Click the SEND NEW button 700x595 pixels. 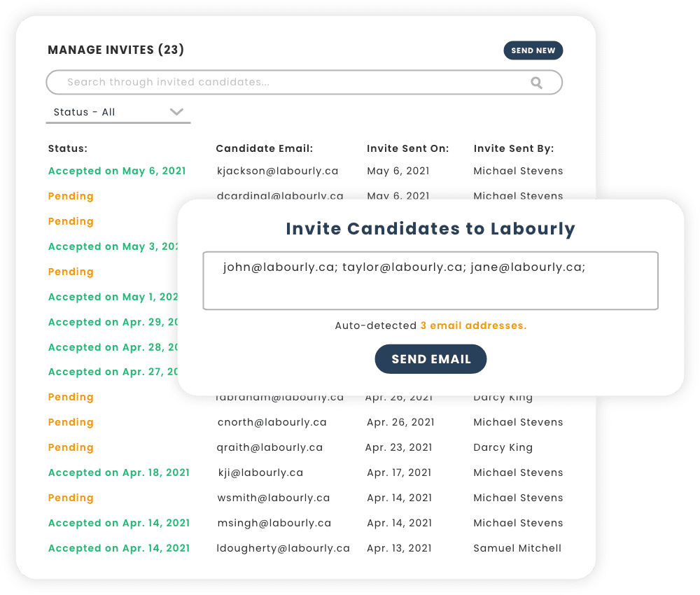(533, 50)
